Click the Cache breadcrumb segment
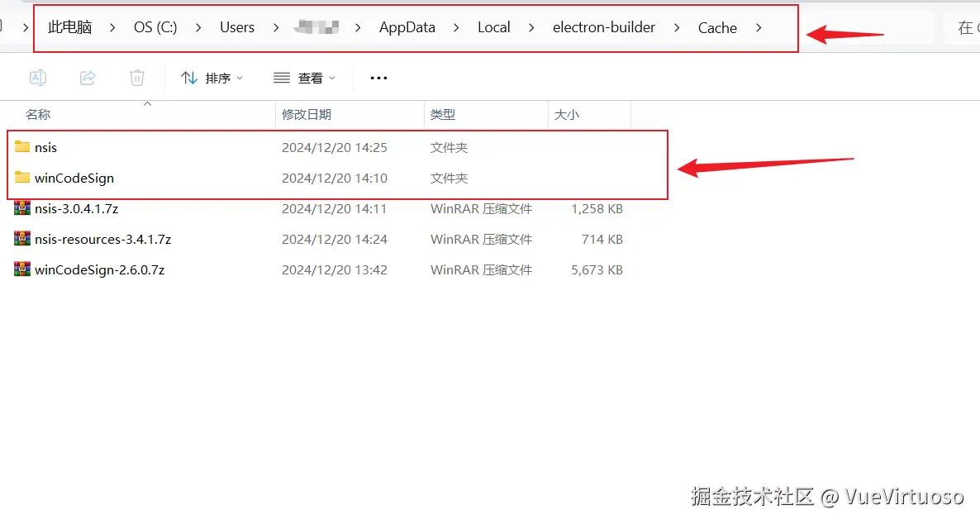This screenshot has width=980, height=524. 717,27
